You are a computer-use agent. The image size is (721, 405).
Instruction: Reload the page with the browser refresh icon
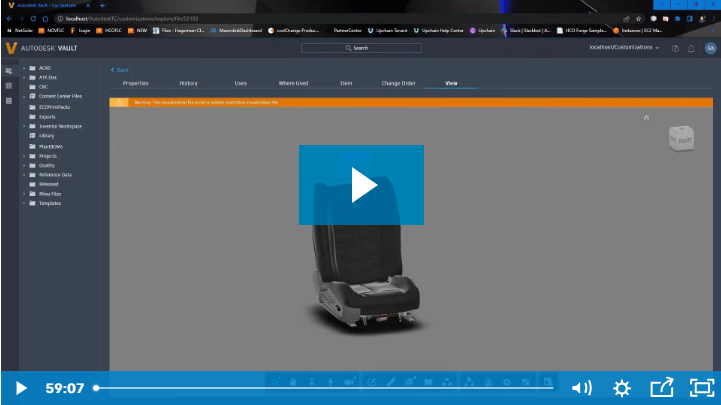[33, 19]
